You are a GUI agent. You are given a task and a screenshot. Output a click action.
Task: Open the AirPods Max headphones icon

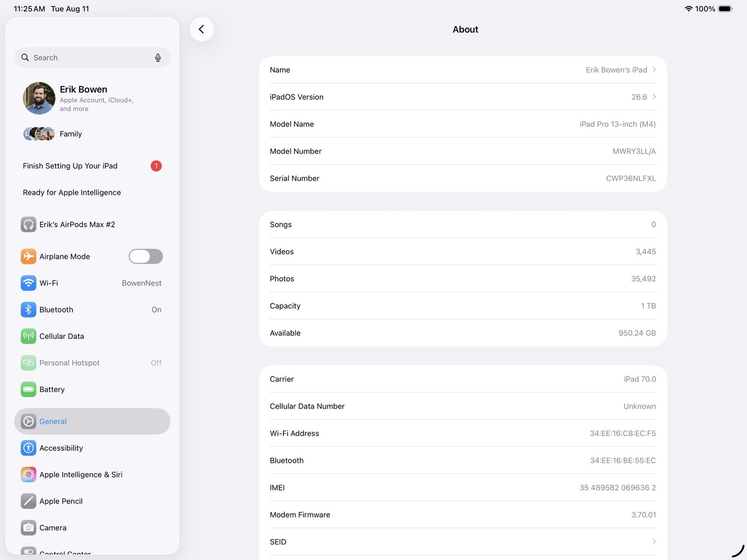click(x=28, y=224)
